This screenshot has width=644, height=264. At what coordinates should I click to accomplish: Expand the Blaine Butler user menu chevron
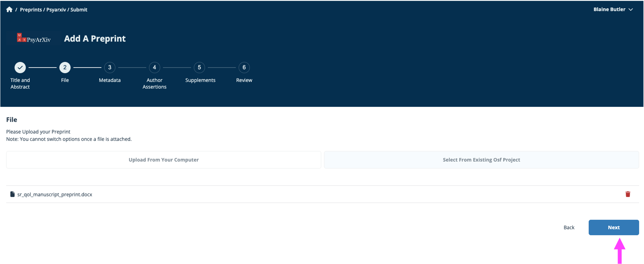631,9
